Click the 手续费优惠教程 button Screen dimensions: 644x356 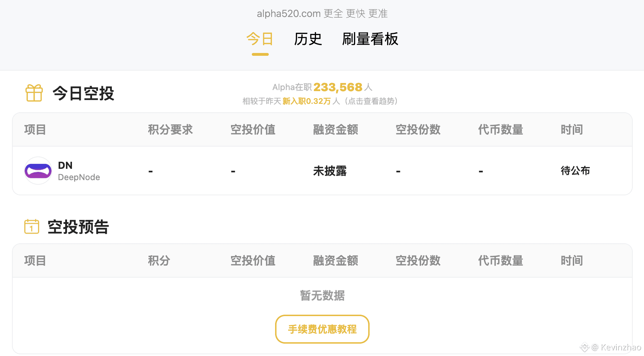click(322, 329)
